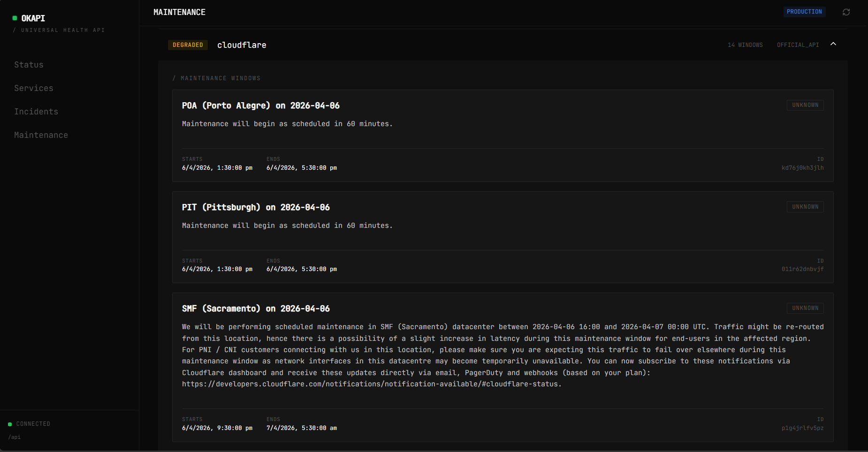Open the Services page in sidebar

34,88
